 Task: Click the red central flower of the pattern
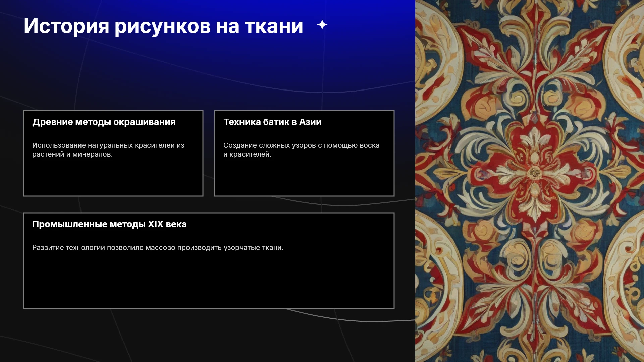point(534,173)
